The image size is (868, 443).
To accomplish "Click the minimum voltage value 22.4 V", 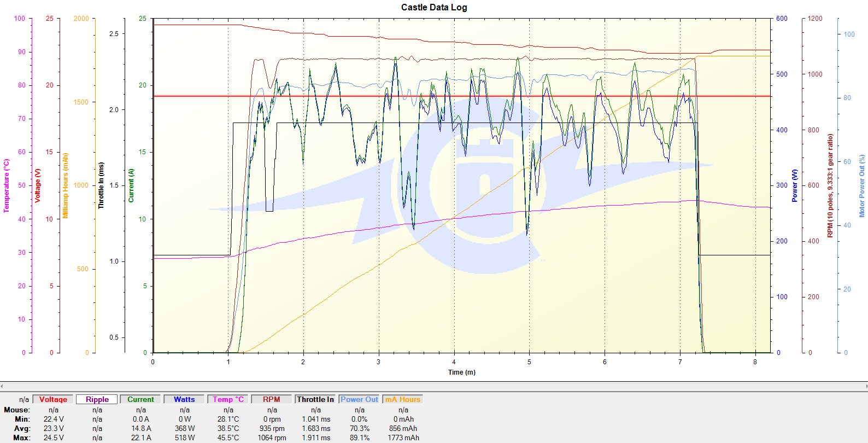I will tap(54, 419).
